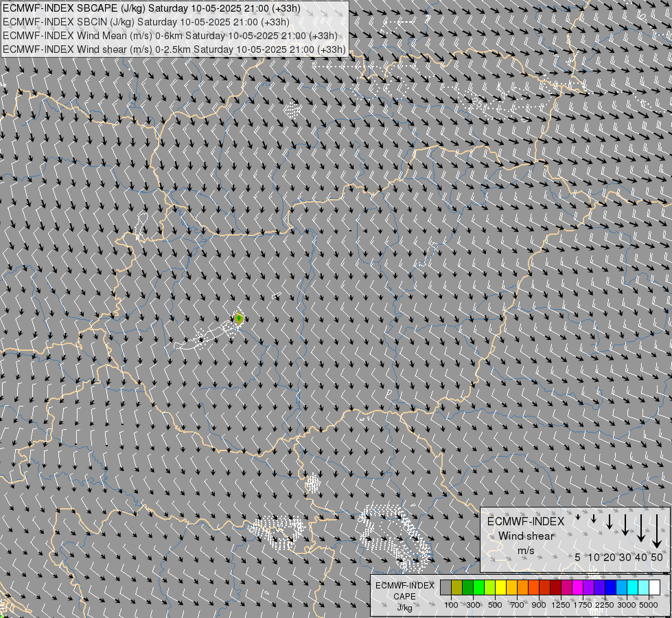Select the dark green CAPE legend swatch
The height and width of the screenshot is (618, 672).
(467, 587)
